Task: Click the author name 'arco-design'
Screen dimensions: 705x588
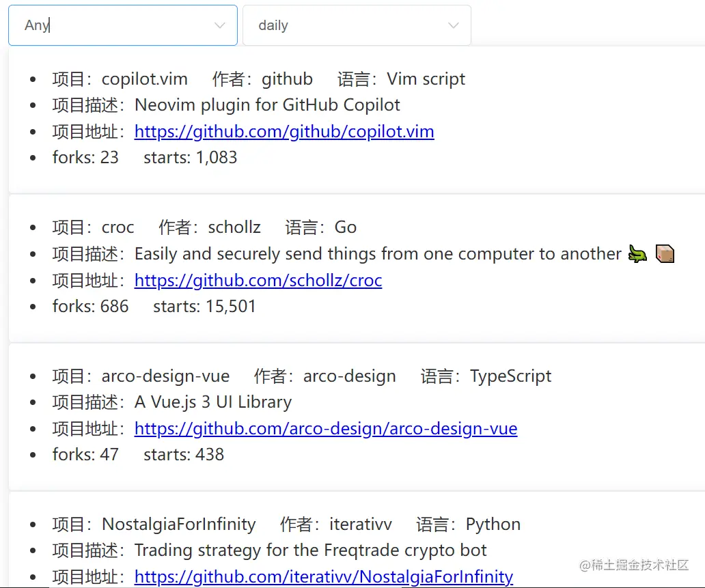Action: click(x=349, y=376)
